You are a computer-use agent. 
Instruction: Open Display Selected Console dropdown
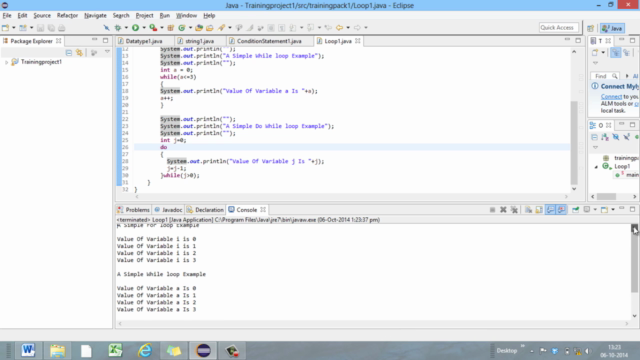(x=595, y=210)
